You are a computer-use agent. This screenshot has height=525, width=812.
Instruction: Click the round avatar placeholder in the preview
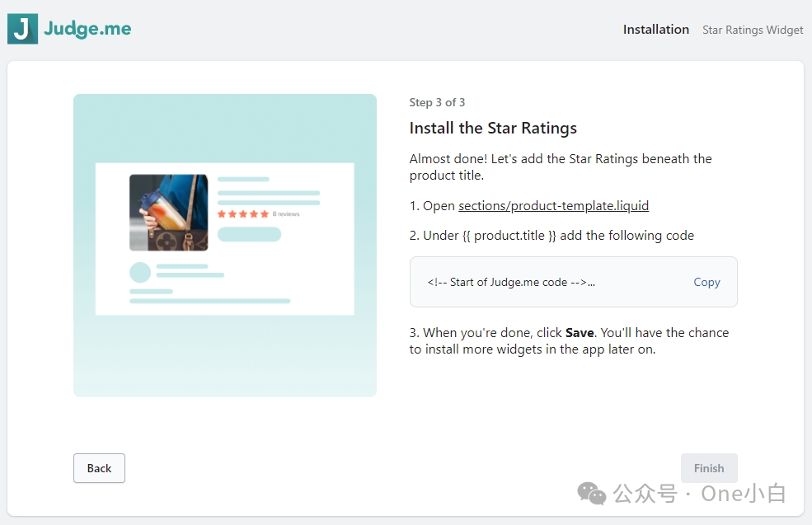[x=140, y=273]
